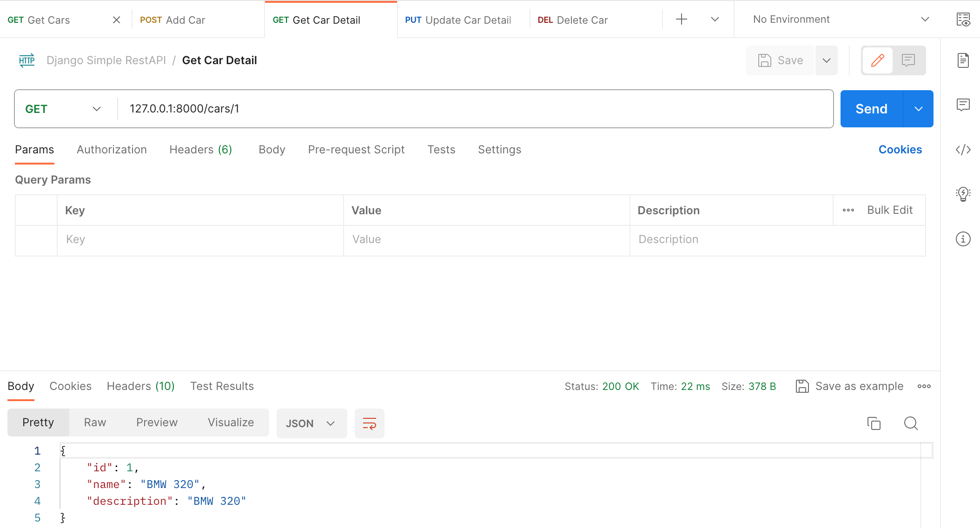Open the Cookies link
Image resolution: width=980 pixels, height=528 pixels.
[x=900, y=150]
